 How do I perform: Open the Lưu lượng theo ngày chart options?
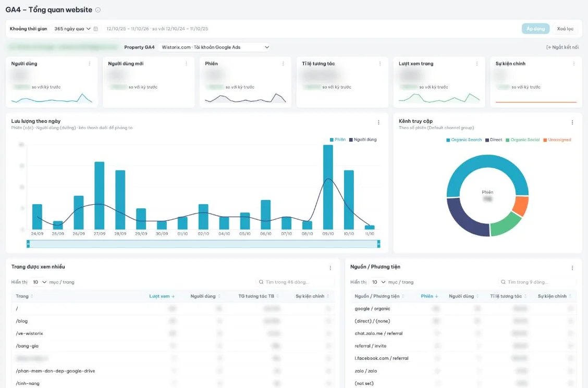[378, 122]
